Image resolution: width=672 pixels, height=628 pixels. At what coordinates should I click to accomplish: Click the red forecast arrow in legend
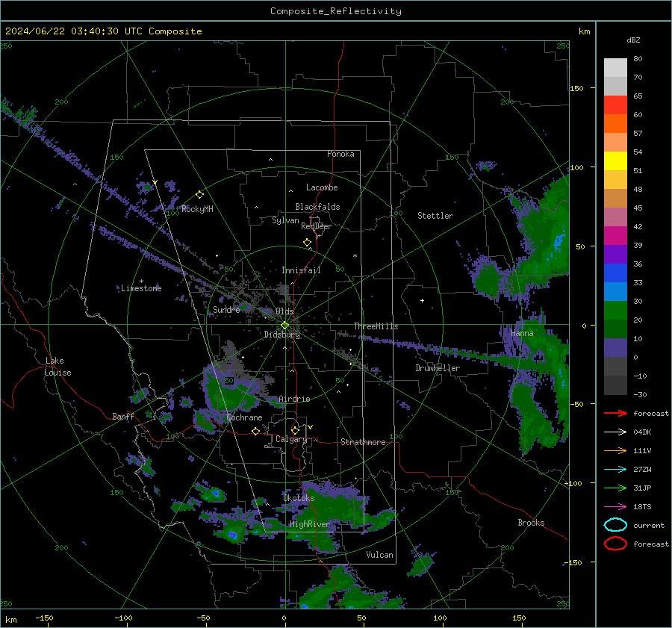(x=615, y=413)
